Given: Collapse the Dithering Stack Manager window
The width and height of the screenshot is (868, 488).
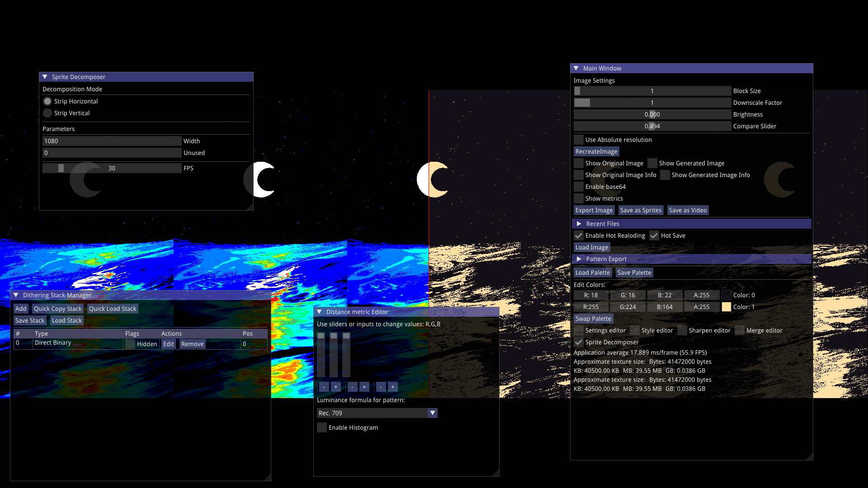Looking at the screenshot, I should 16,295.
